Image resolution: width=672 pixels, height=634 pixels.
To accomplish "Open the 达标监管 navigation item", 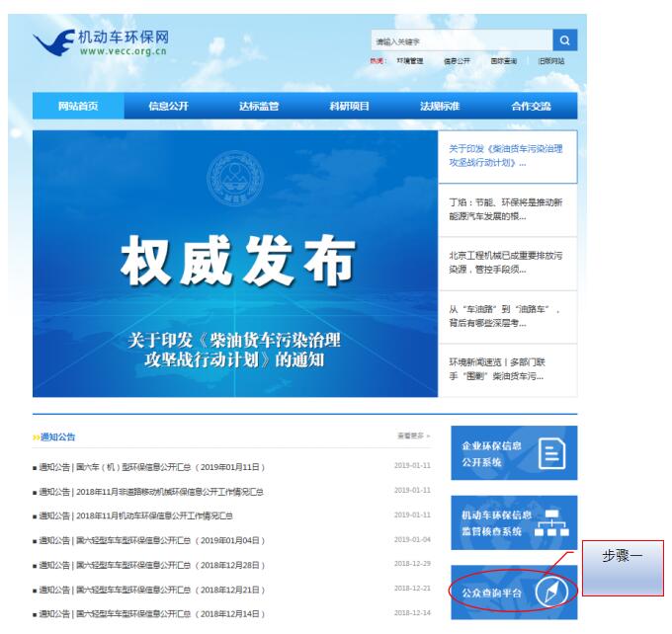I will [259, 106].
